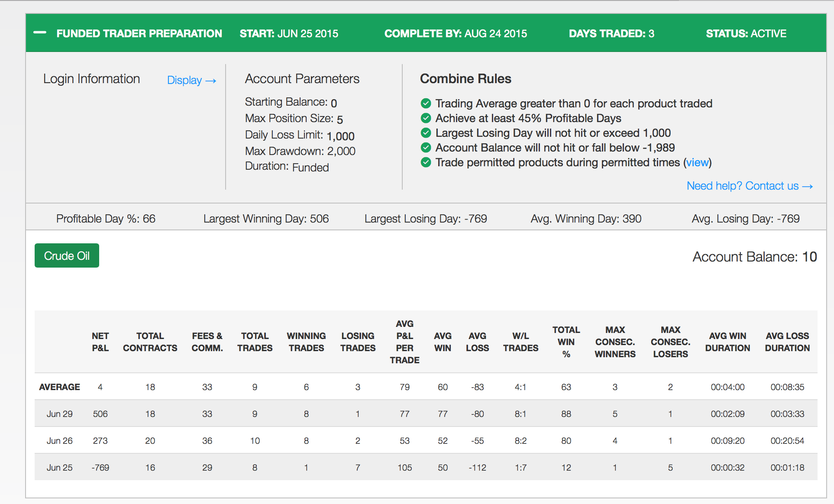
Task: Click the STATUS: ACTIVE header text
Action: [x=746, y=33]
